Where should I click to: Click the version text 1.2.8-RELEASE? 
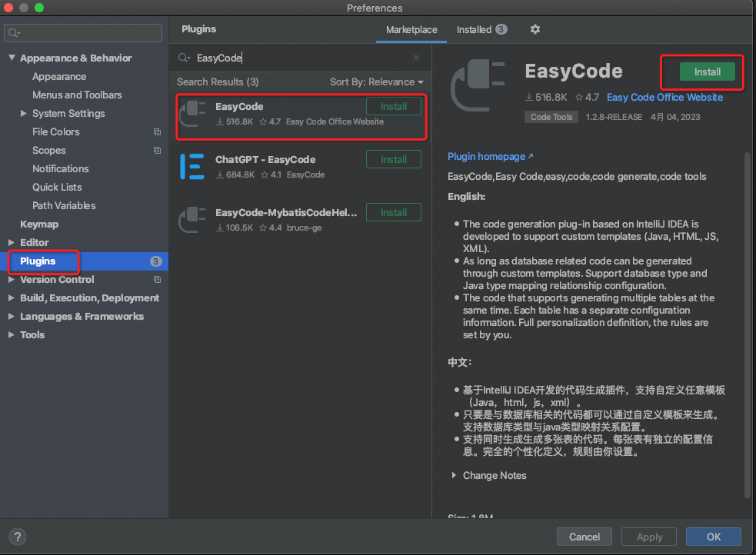[614, 117]
